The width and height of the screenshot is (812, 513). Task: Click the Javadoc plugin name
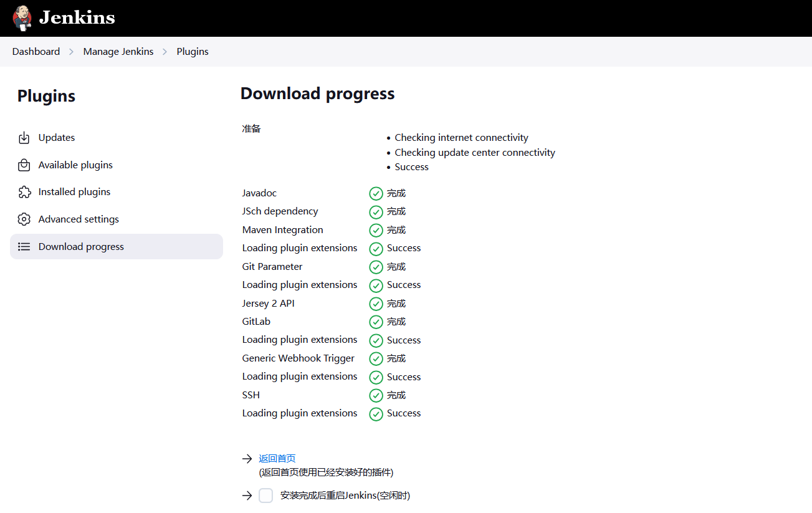click(x=259, y=193)
